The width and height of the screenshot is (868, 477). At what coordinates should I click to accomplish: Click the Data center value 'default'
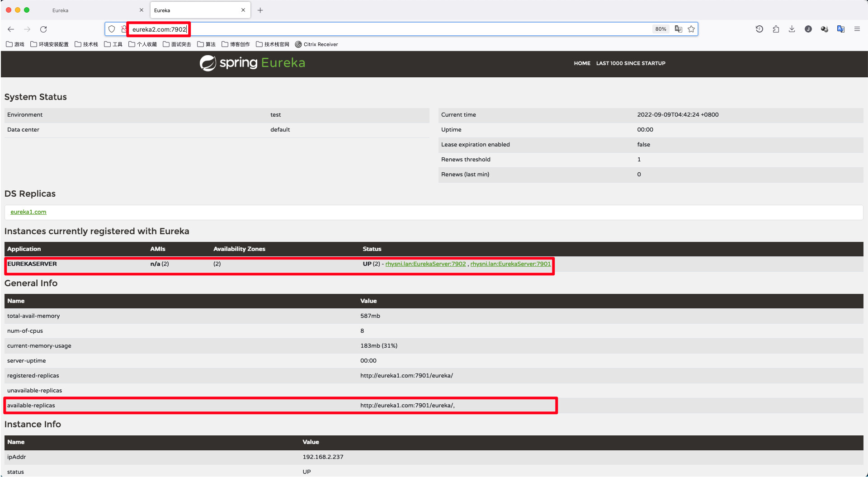click(280, 130)
